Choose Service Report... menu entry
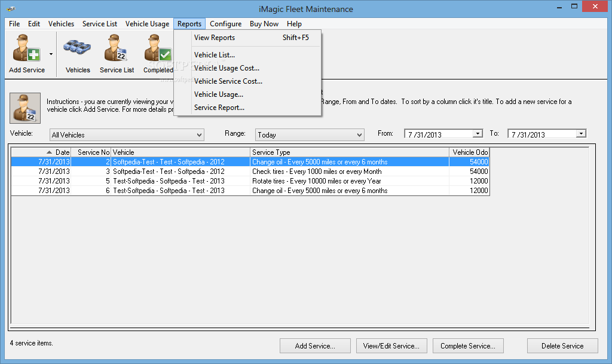 point(247,108)
